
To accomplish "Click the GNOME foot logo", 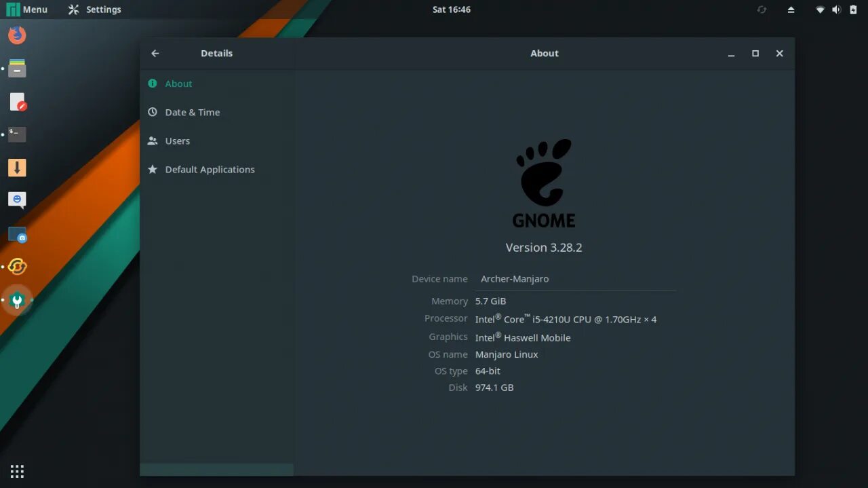I will tap(544, 183).
